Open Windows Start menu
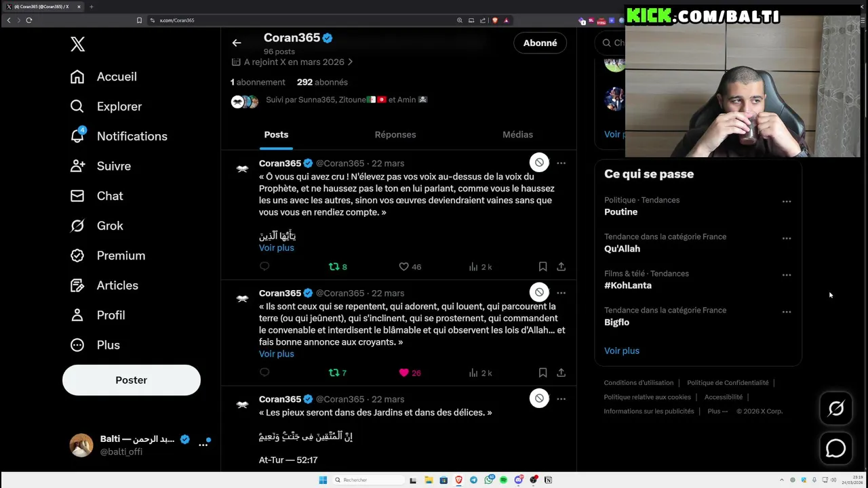 [323, 480]
